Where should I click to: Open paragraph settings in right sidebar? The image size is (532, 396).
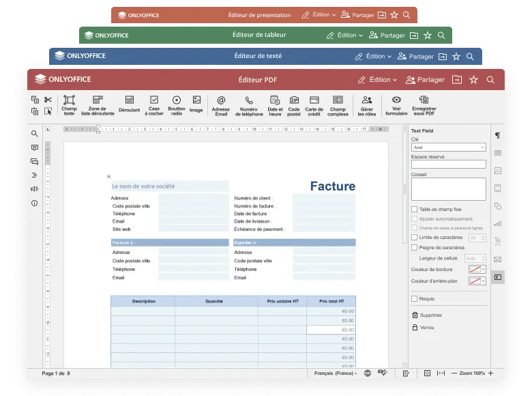coord(497,135)
